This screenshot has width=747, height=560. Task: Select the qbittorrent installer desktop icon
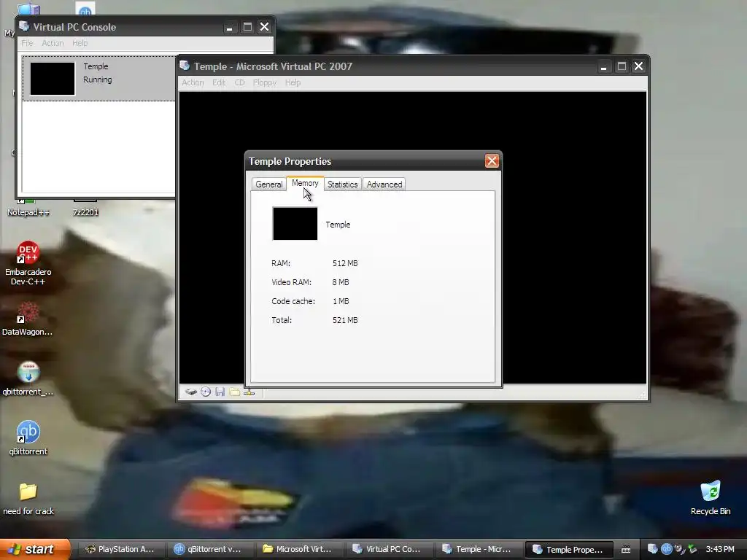28,378
